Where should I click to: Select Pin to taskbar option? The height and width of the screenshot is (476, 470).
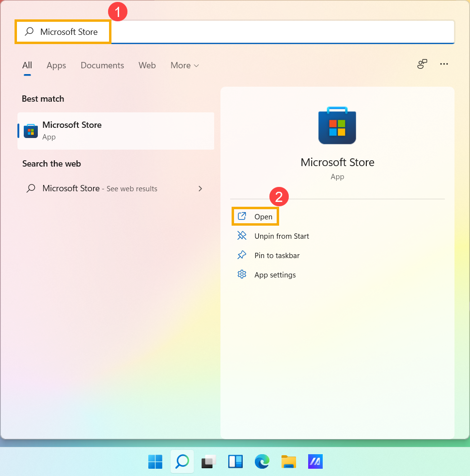(x=276, y=256)
